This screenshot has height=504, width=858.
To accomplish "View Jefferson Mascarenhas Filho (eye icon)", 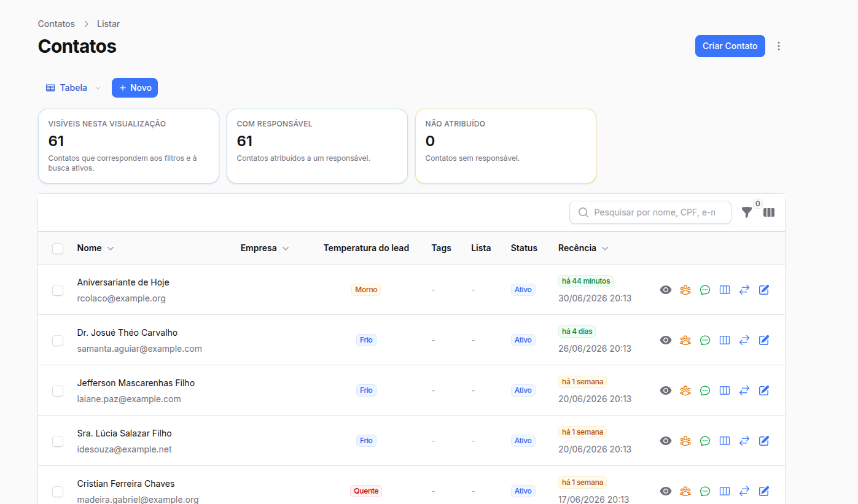I will tap(666, 390).
